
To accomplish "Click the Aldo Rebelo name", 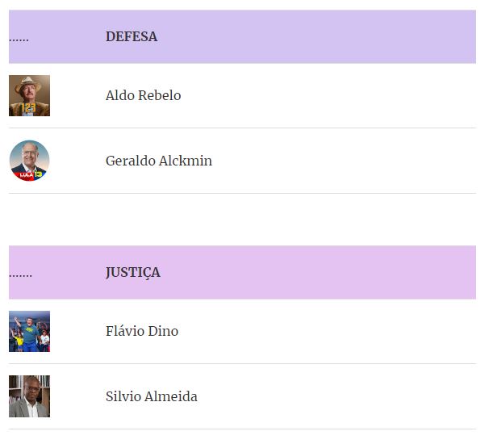I will pyautogui.click(x=143, y=95).
